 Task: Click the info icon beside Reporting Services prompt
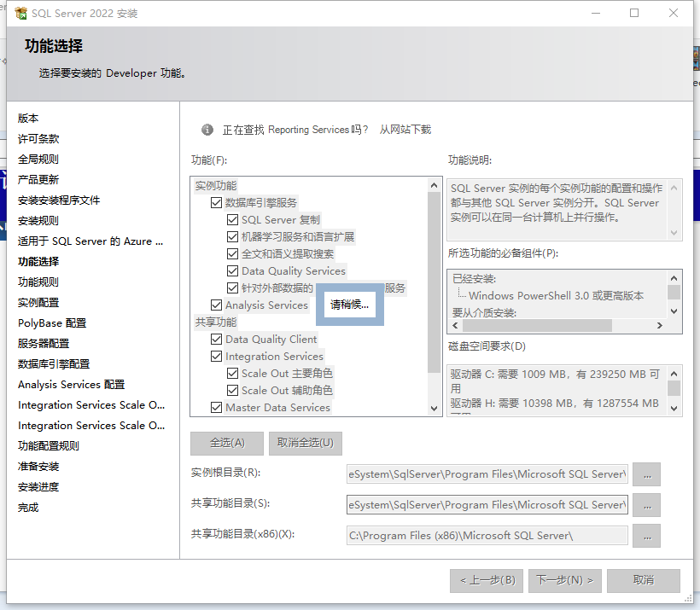207,130
